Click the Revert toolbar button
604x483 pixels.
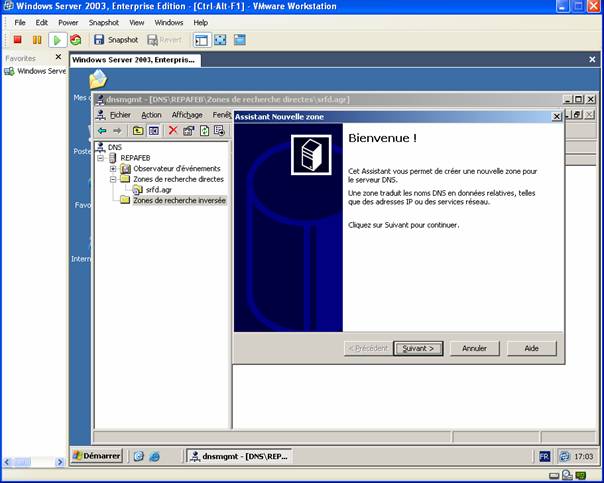click(x=164, y=40)
